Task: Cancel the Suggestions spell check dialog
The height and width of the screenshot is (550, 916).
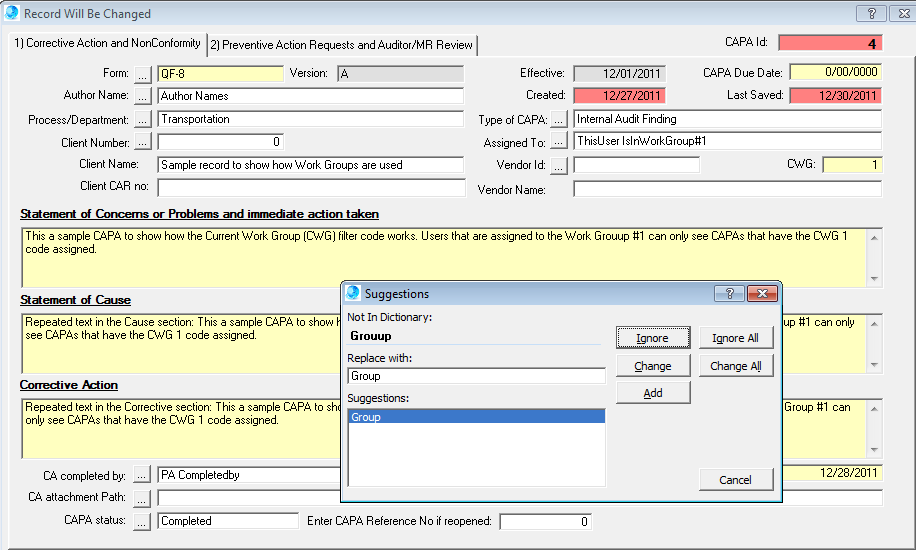Action: (735, 480)
